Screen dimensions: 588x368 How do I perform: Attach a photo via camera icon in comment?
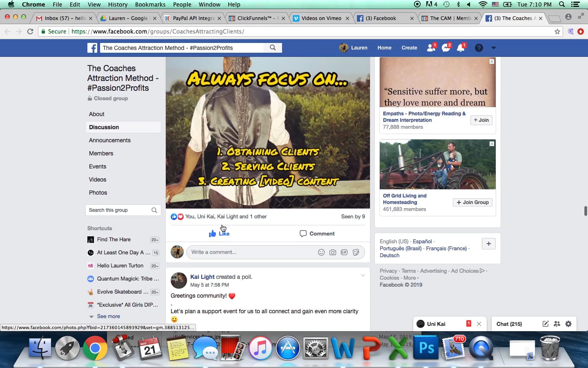[333, 252]
